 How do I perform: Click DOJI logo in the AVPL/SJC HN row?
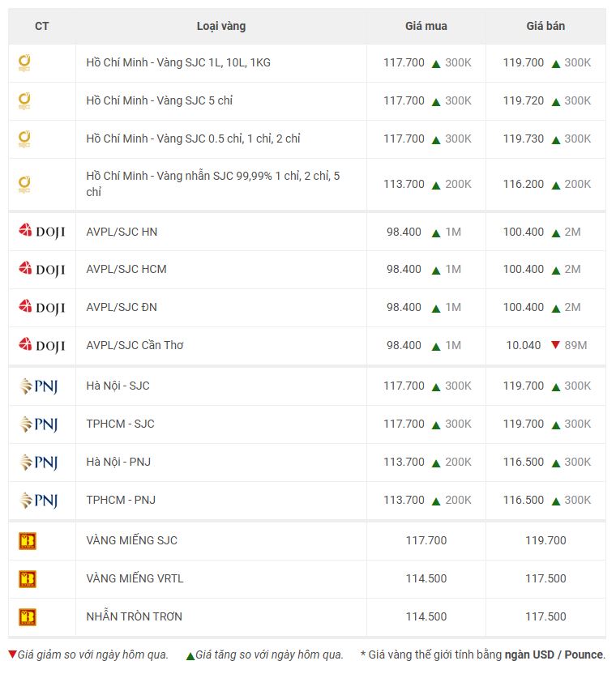(x=41, y=232)
